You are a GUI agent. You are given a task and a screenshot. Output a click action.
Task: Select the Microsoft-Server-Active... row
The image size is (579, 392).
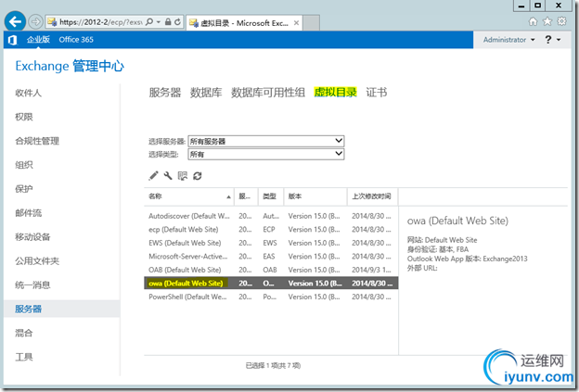(x=271, y=257)
